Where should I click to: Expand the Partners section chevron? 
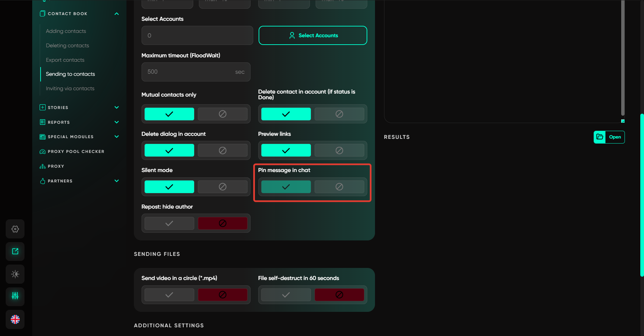point(116,181)
